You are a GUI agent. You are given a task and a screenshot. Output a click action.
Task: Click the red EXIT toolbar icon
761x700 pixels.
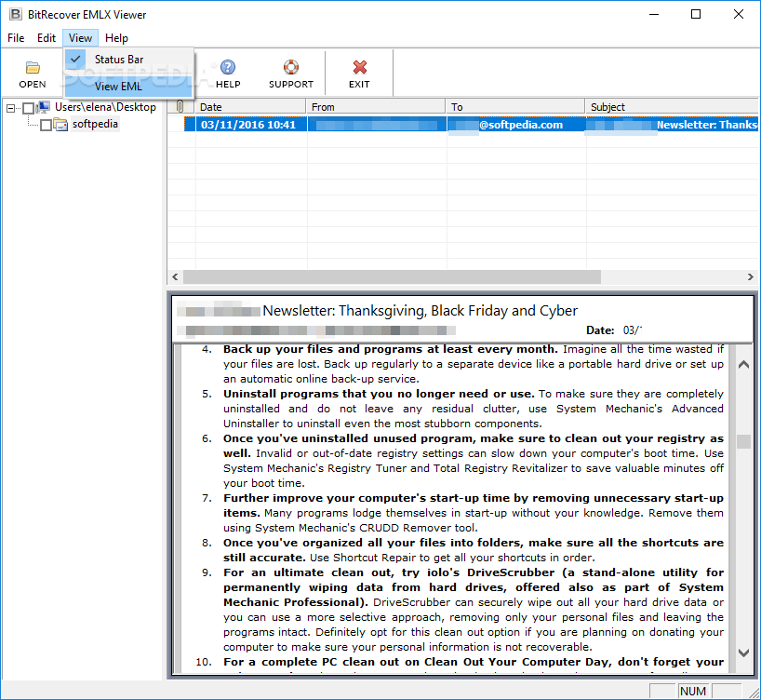click(359, 67)
